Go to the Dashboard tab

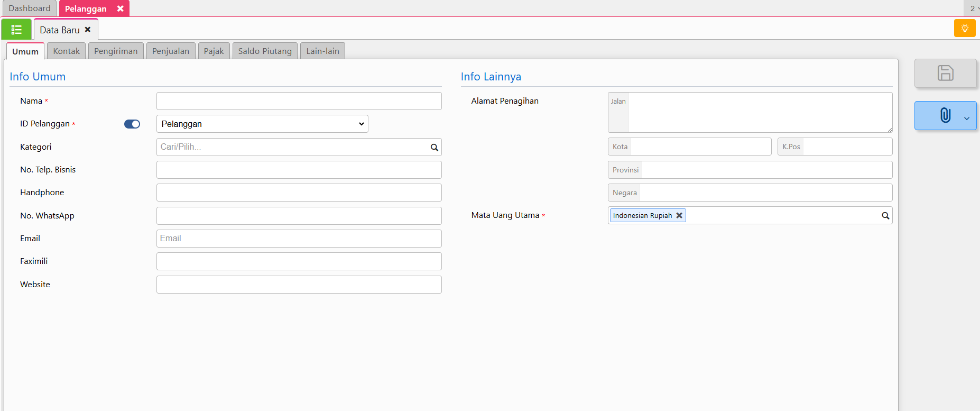[29, 8]
